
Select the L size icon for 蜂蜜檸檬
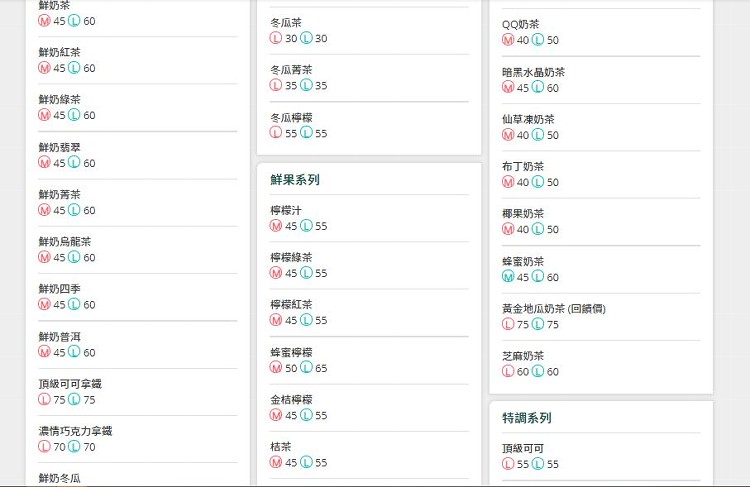tap(306, 368)
